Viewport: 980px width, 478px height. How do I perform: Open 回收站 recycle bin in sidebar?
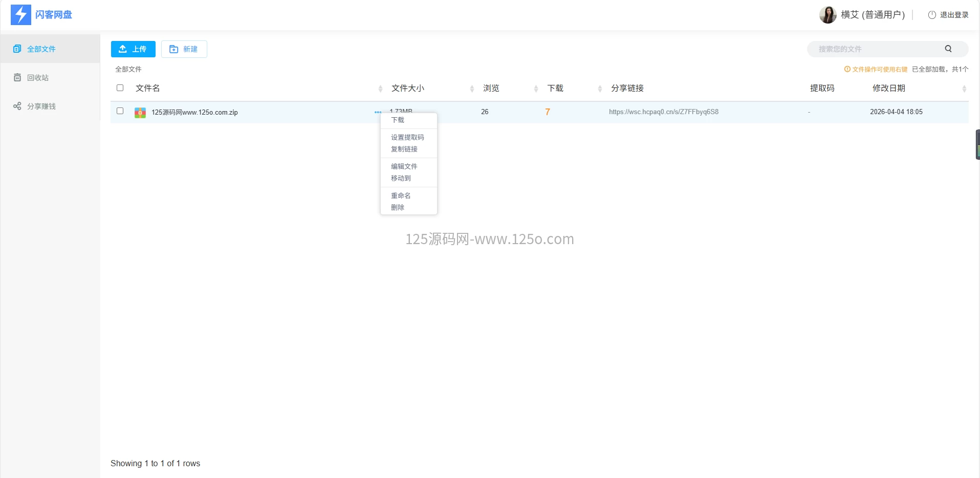(x=38, y=78)
